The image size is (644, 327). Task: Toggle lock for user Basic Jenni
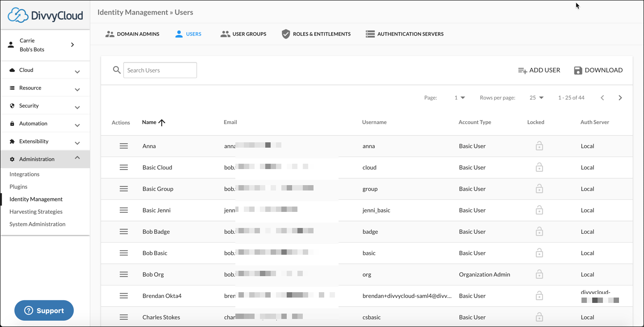pos(539,210)
